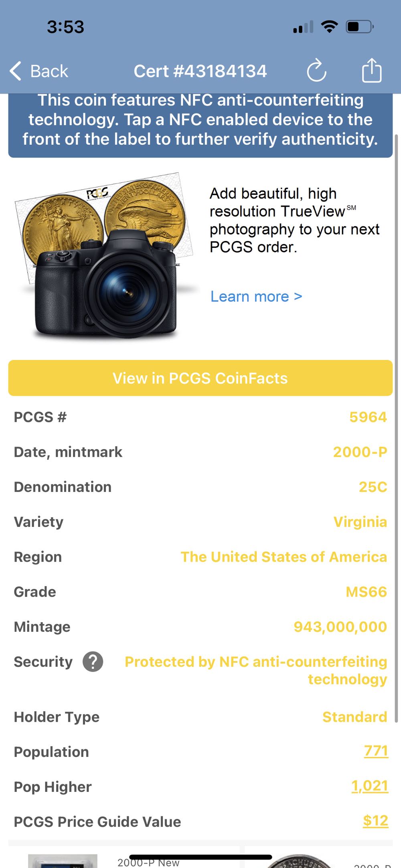Viewport: 401px width, 868px height.
Task: Tap the cellular signal bars icon
Action: click(303, 27)
